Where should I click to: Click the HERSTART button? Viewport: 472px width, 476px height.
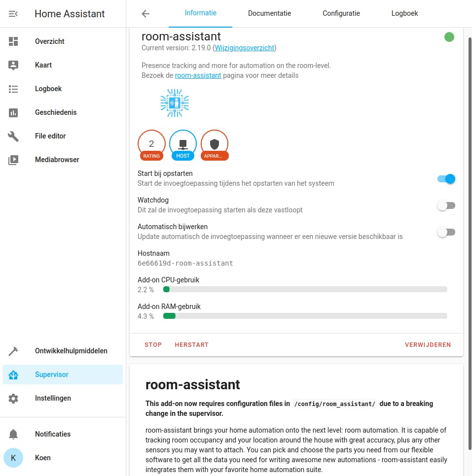click(x=191, y=345)
